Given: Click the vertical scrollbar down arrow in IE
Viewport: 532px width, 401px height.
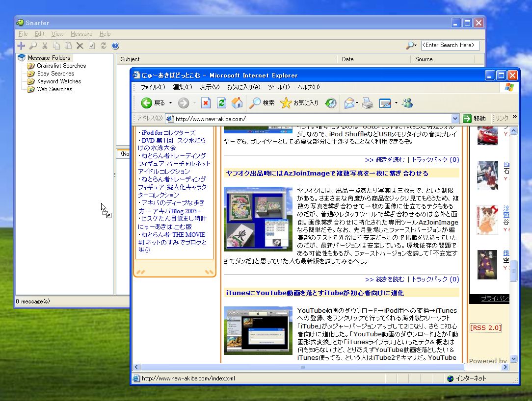Looking at the screenshot, I should click(513, 358).
